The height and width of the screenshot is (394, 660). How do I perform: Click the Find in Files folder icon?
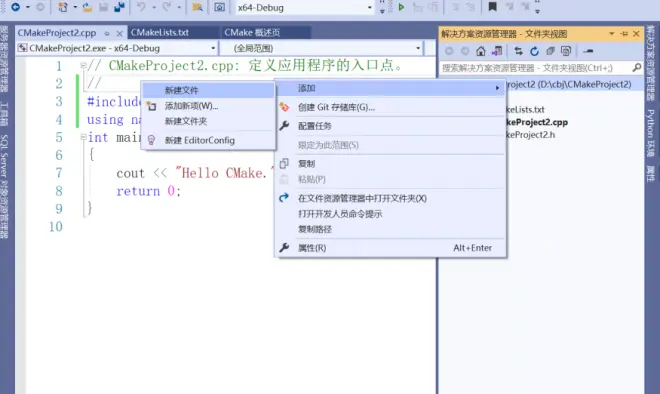(x=197, y=7)
